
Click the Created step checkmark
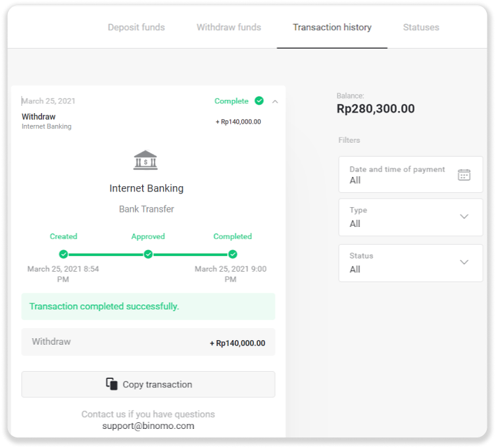63,254
